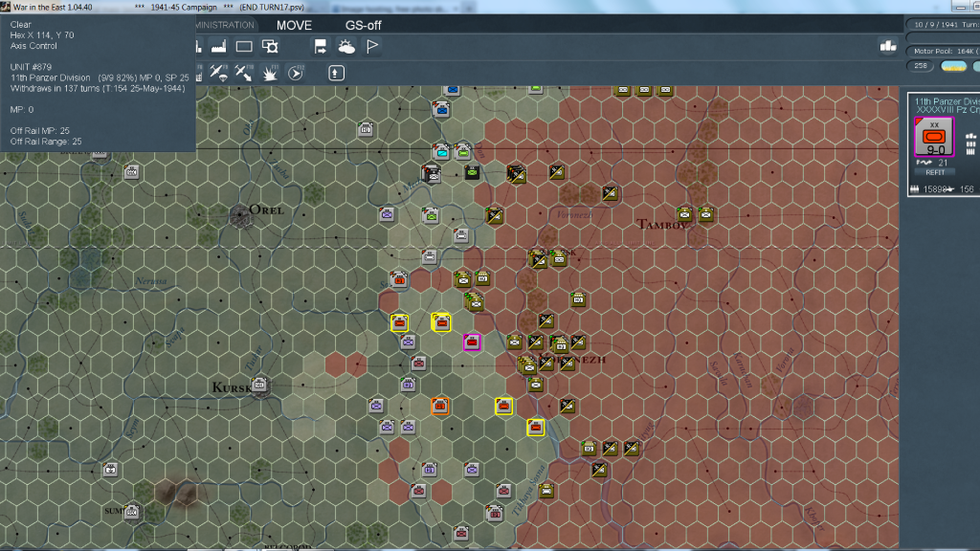The width and height of the screenshot is (980, 551).
Task: Click the factory production icon in toolbar
Action: coord(218,46)
